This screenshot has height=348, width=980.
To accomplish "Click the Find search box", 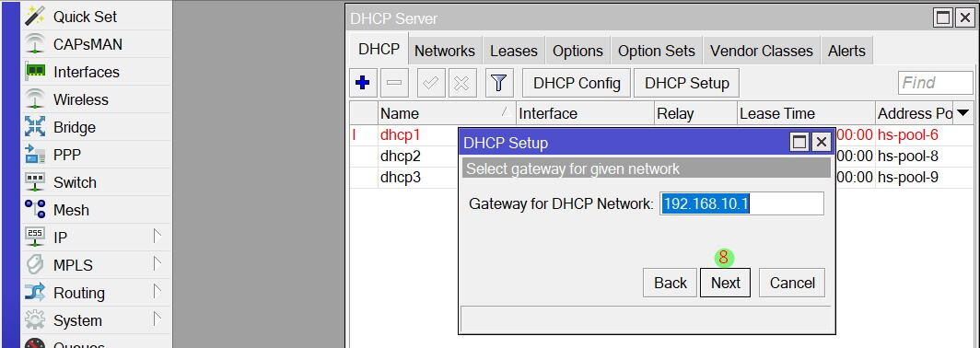I will tap(936, 83).
